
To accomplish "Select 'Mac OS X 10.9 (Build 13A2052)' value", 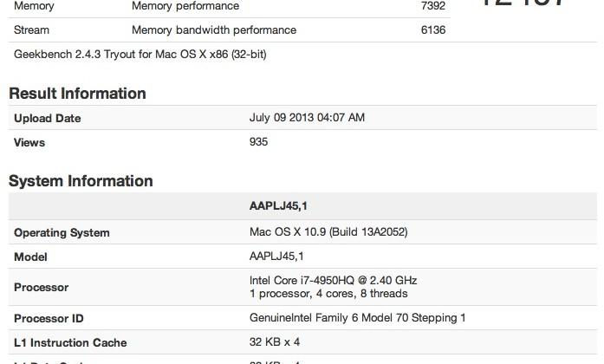I will 328,232.
